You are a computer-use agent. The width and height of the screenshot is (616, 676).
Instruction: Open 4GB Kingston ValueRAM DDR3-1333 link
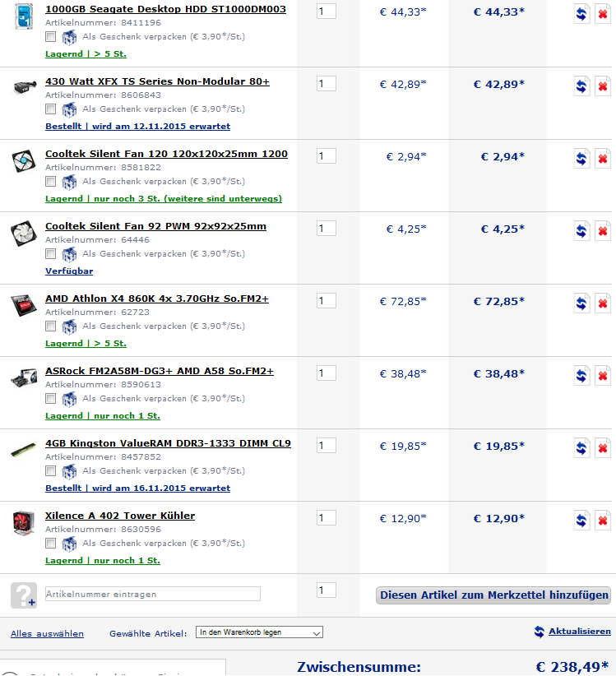point(168,443)
